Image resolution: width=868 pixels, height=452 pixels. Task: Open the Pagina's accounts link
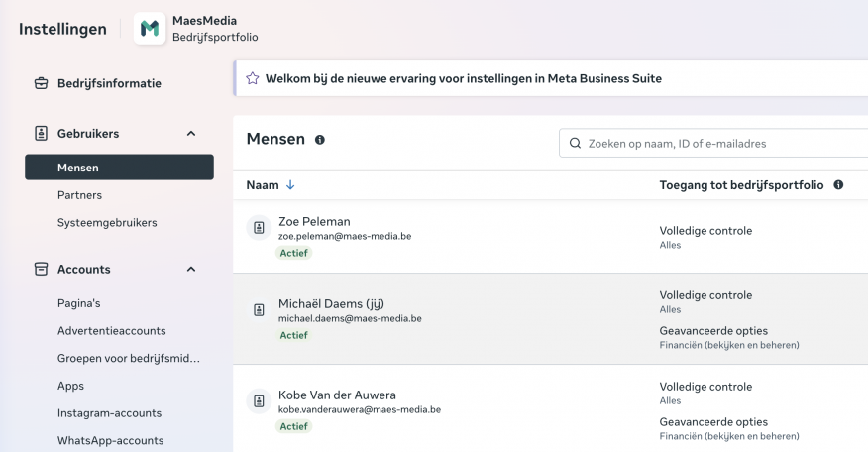[78, 303]
